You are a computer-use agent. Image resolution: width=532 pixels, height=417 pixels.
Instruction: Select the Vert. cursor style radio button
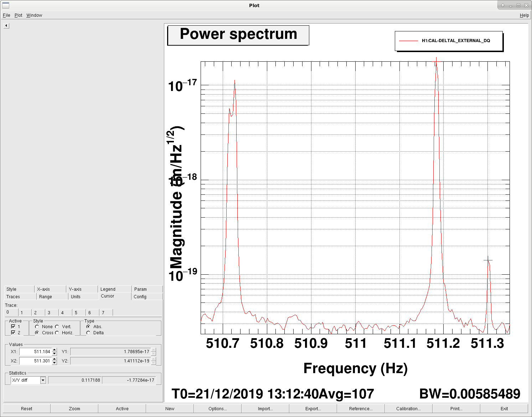pos(57,326)
